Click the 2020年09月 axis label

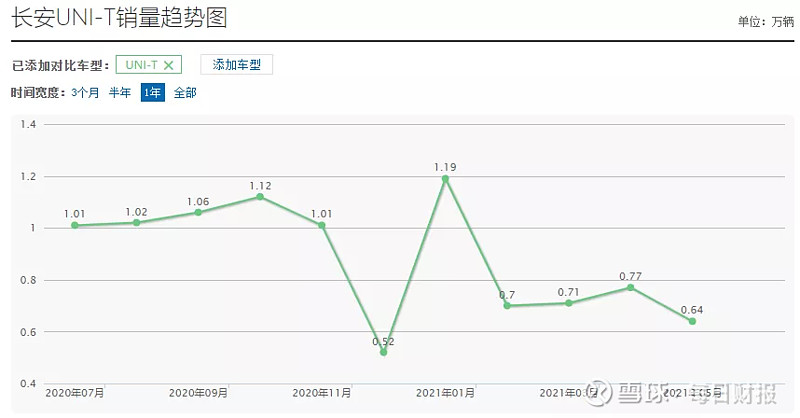pos(198,393)
